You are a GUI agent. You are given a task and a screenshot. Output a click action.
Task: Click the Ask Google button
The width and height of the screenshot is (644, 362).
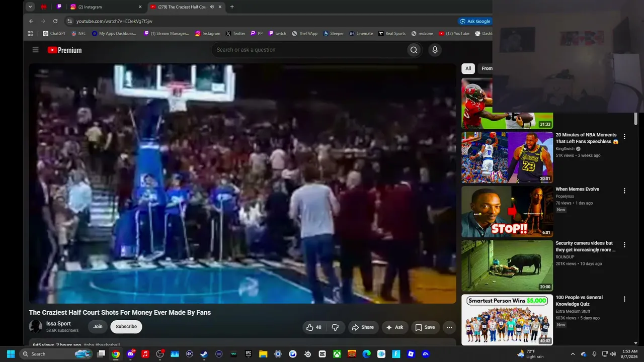coord(475,21)
